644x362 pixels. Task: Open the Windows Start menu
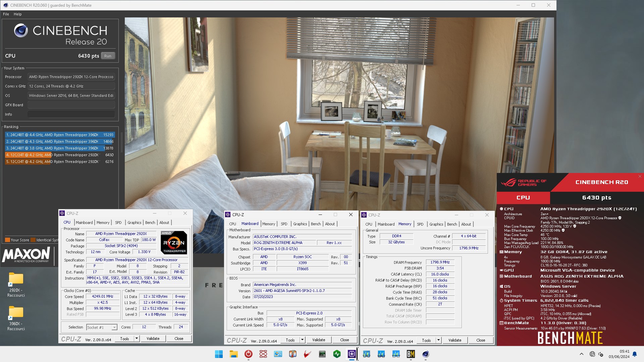coord(219,354)
